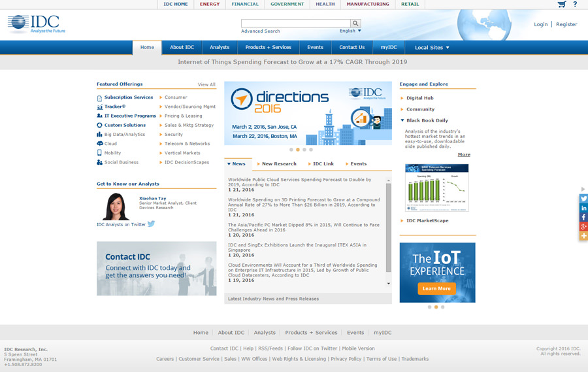This screenshot has height=372, width=588.
Task: Click the news list scrollbar down arrow
Action: [389, 284]
